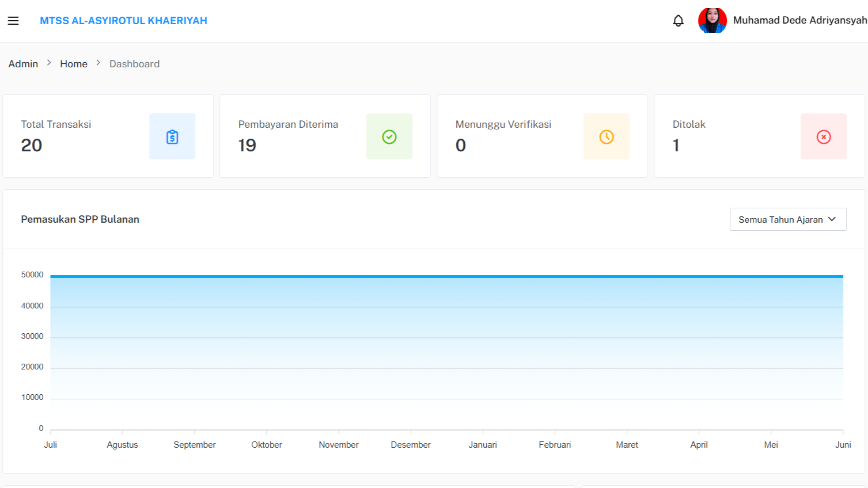Click the Pemasukan SPP Bulanan heading
This screenshot has height=488, width=868.
[80, 219]
